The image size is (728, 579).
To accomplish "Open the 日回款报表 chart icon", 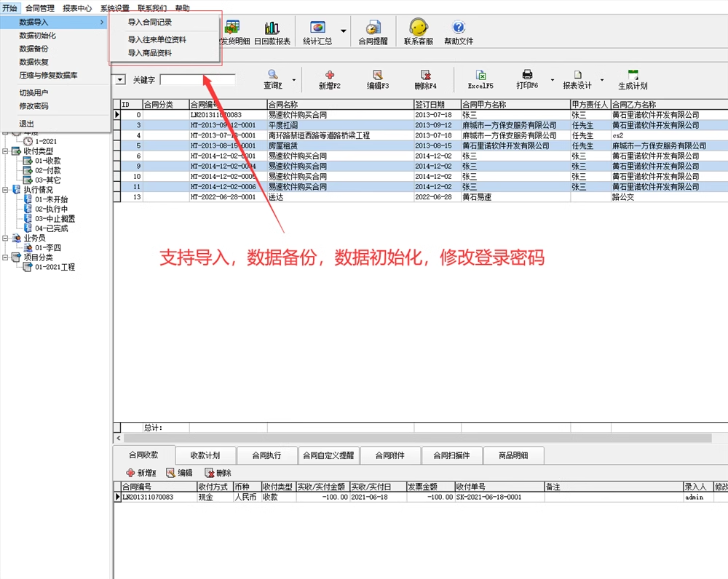I will pos(272,32).
